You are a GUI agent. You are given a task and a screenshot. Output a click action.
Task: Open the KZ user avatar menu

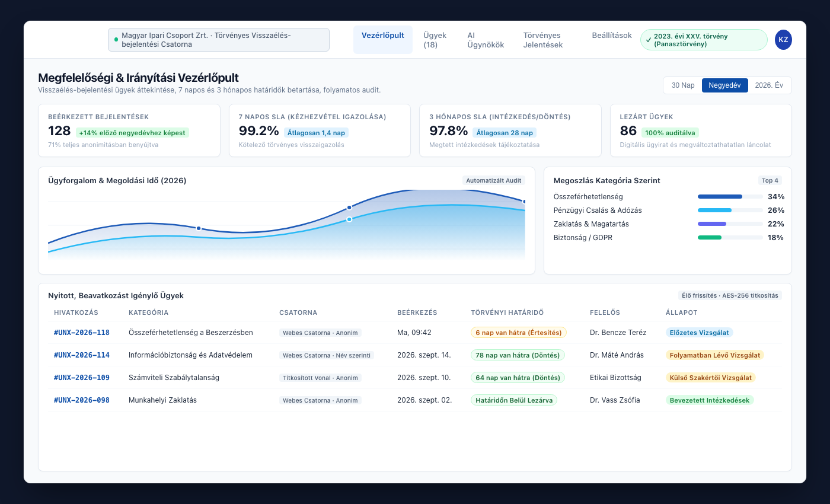(783, 40)
